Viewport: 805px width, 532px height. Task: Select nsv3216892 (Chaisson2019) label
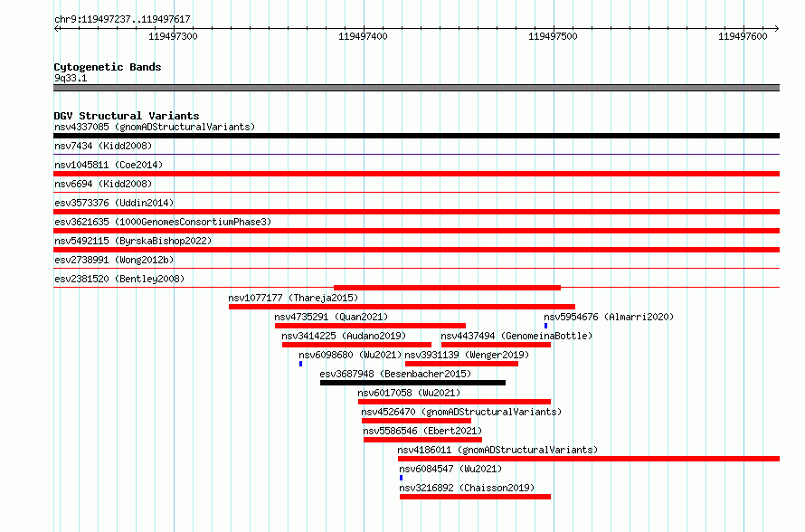pyautogui.click(x=467, y=488)
